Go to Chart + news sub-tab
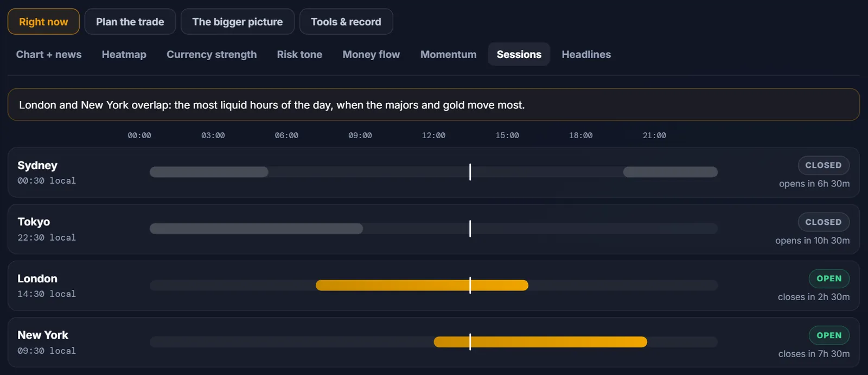The height and width of the screenshot is (375, 868). point(49,54)
